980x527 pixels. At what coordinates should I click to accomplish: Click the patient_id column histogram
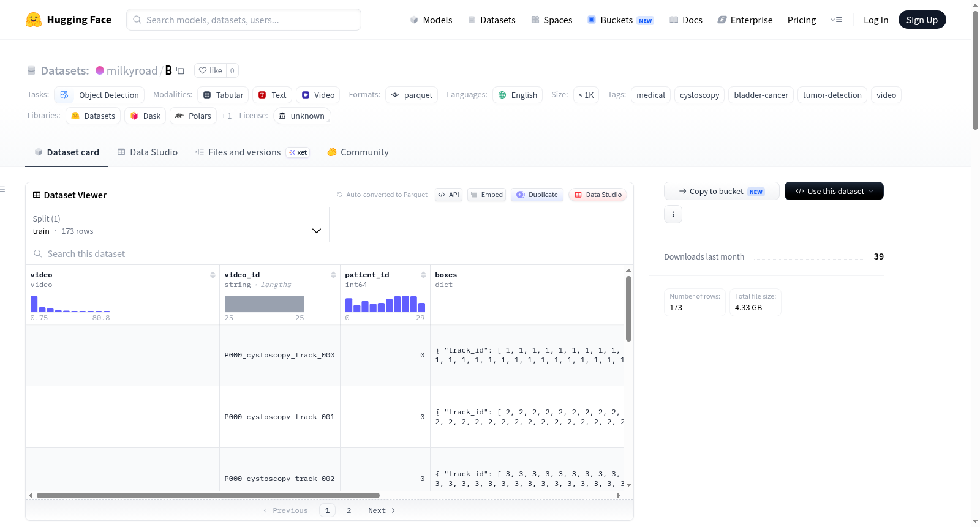[x=385, y=303]
